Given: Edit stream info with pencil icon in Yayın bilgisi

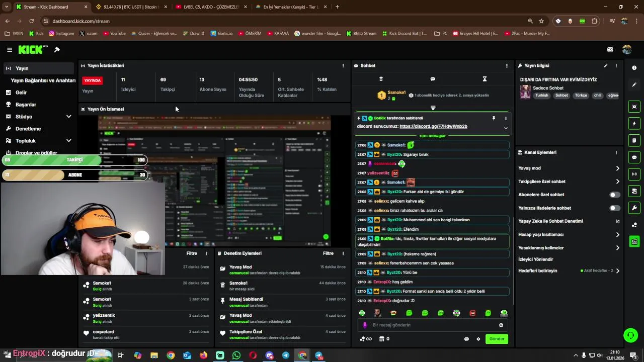Looking at the screenshot, I should click(605, 66).
